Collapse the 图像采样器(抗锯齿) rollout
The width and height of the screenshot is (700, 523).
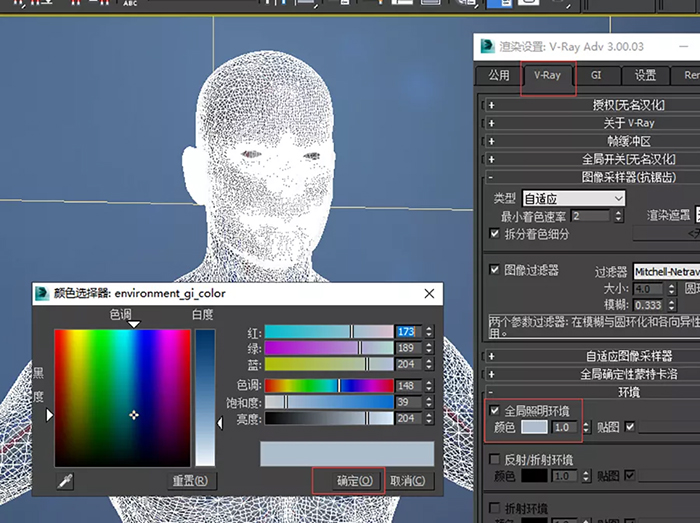[x=594, y=177]
